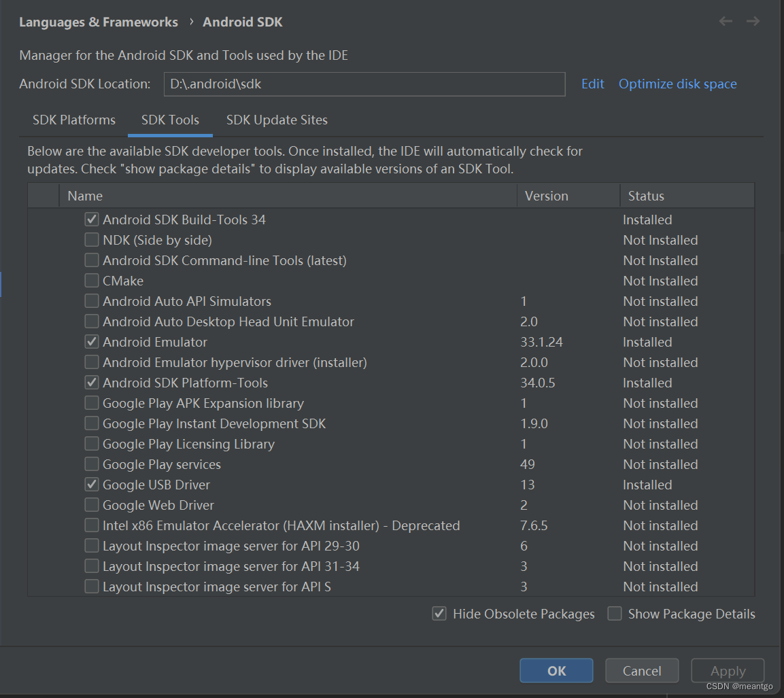This screenshot has height=698, width=784.
Task: Click hypervisor driver version 2.0.0 cell
Action: click(x=534, y=362)
